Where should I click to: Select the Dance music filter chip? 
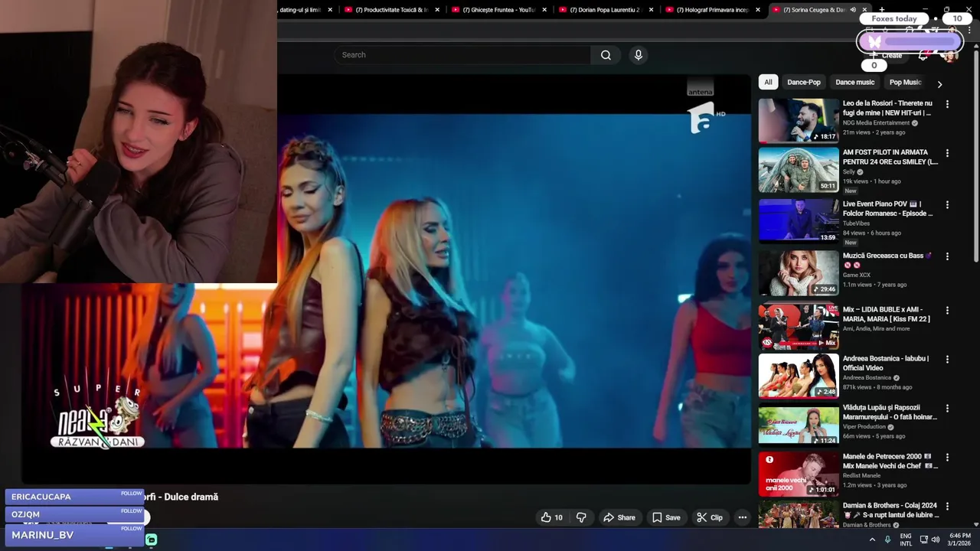point(854,82)
